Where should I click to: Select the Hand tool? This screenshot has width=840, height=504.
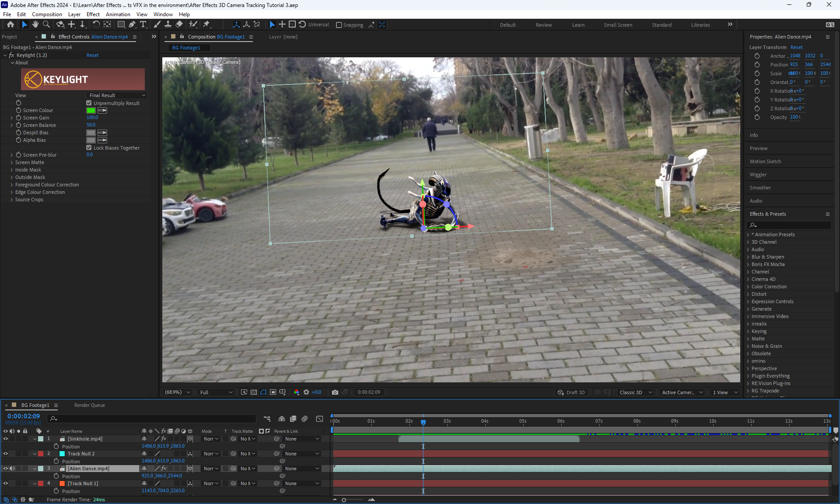point(35,24)
